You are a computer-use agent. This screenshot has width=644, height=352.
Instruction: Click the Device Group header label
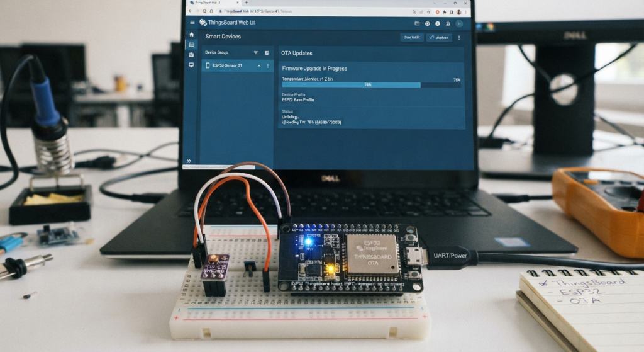[x=216, y=53]
